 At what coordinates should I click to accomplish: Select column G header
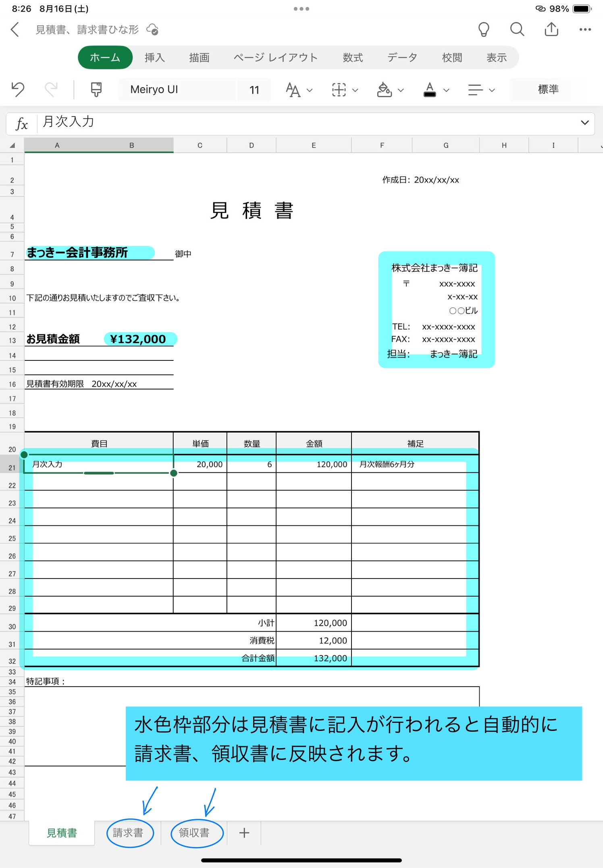tap(446, 146)
